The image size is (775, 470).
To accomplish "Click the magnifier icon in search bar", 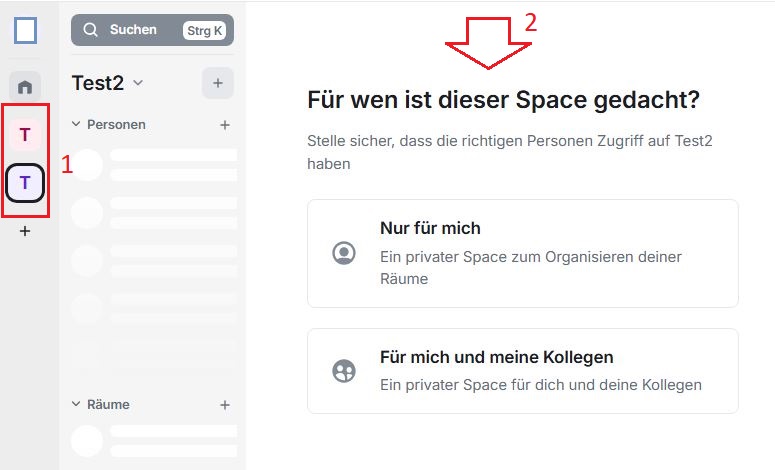I will click(90, 30).
